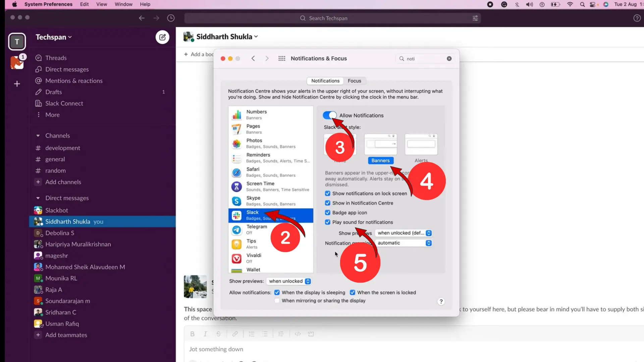Open the Edit menu
Viewport: 644px width, 362px height.
click(84, 4)
